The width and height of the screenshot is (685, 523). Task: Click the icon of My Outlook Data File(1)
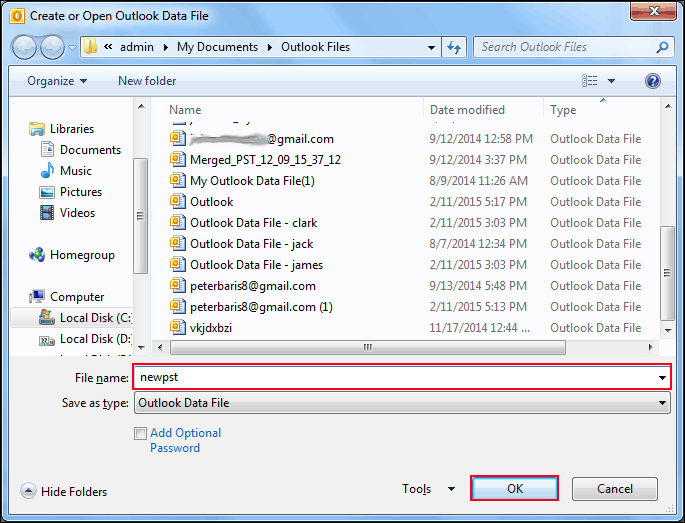click(x=178, y=180)
